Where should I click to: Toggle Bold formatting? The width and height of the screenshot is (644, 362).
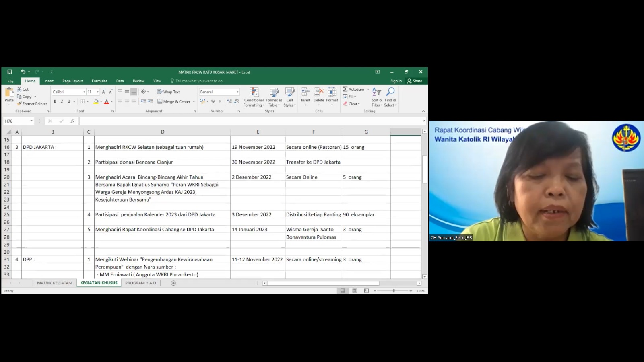coord(55,102)
